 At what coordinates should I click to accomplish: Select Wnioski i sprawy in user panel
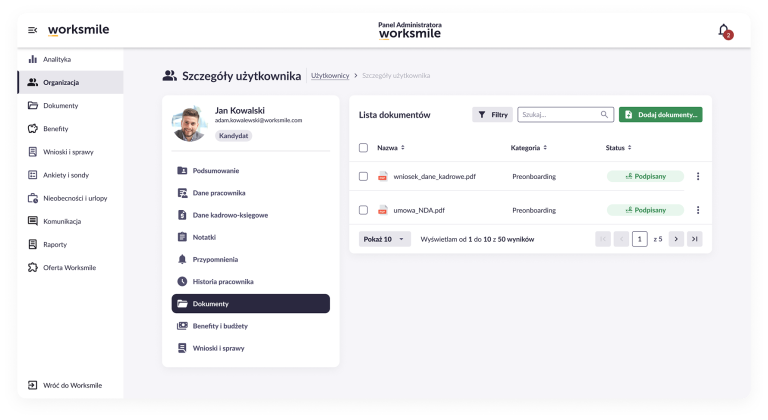[251, 348]
